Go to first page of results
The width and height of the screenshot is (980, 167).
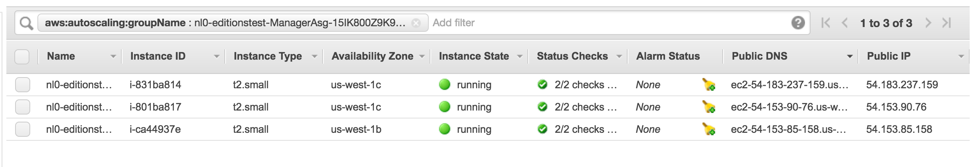tap(826, 23)
